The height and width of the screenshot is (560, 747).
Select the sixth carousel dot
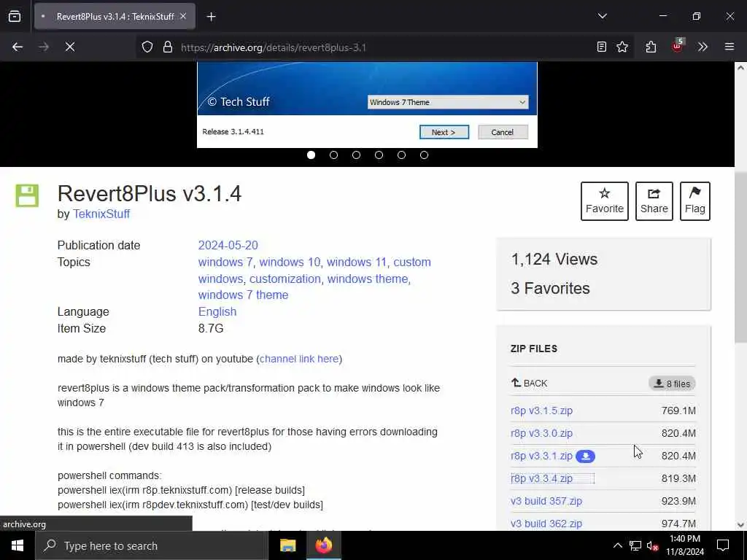click(424, 155)
